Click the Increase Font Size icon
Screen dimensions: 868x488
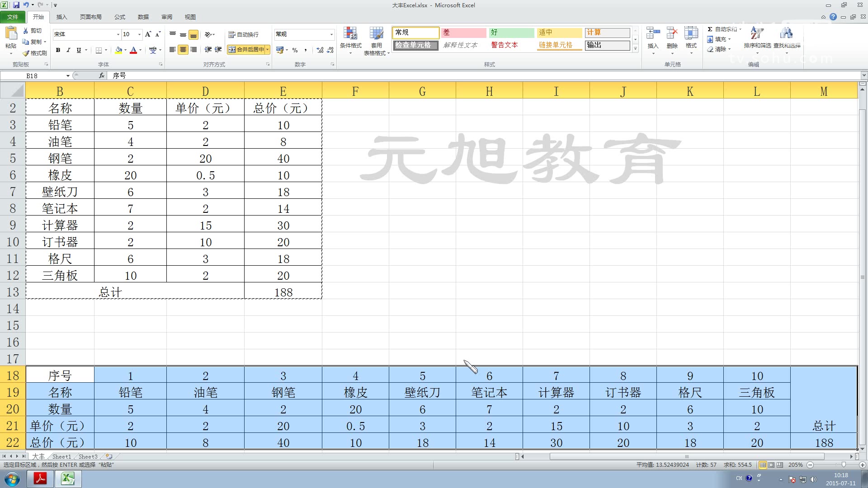(147, 34)
